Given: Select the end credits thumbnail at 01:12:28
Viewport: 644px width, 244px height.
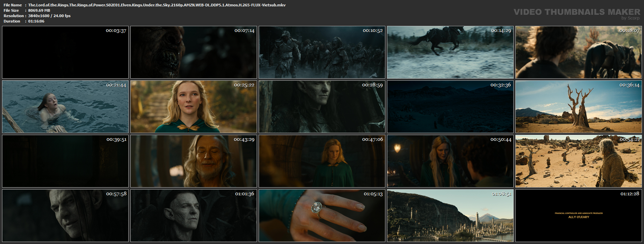Looking at the screenshot, I should click(x=578, y=215).
